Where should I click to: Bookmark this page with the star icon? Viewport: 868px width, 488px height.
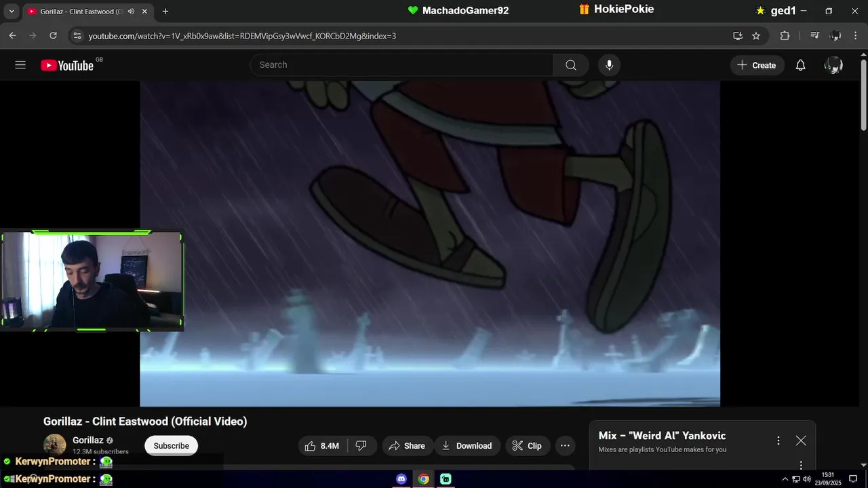pyautogui.click(x=756, y=35)
